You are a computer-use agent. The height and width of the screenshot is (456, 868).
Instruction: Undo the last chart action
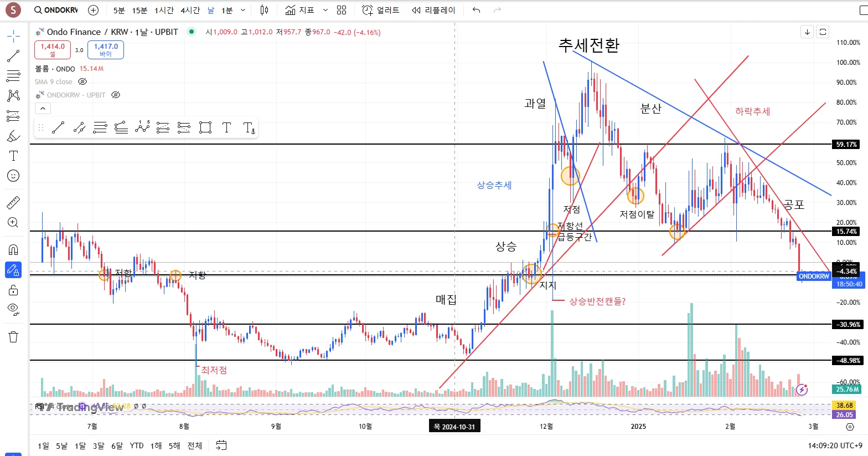click(x=477, y=10)
